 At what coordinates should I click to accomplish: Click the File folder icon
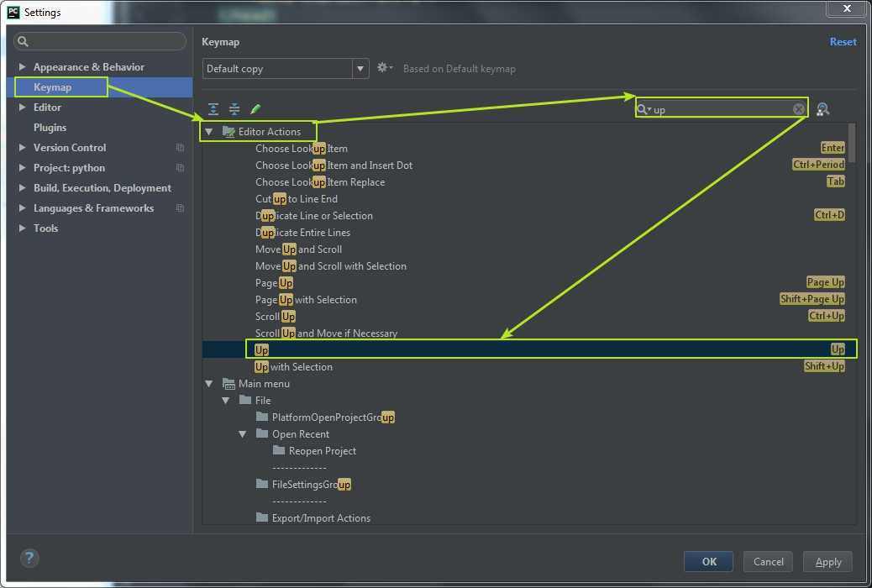tap(245, 400)
